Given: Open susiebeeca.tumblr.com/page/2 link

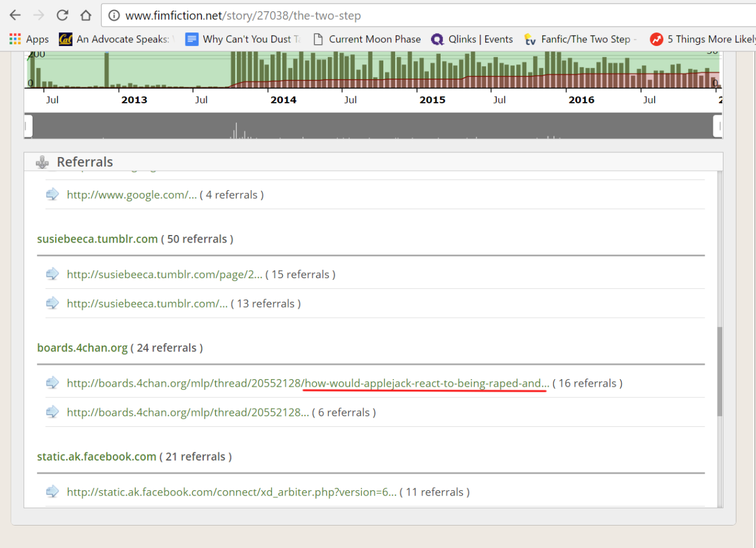Looking at the screenshot, I should point(165,275).
